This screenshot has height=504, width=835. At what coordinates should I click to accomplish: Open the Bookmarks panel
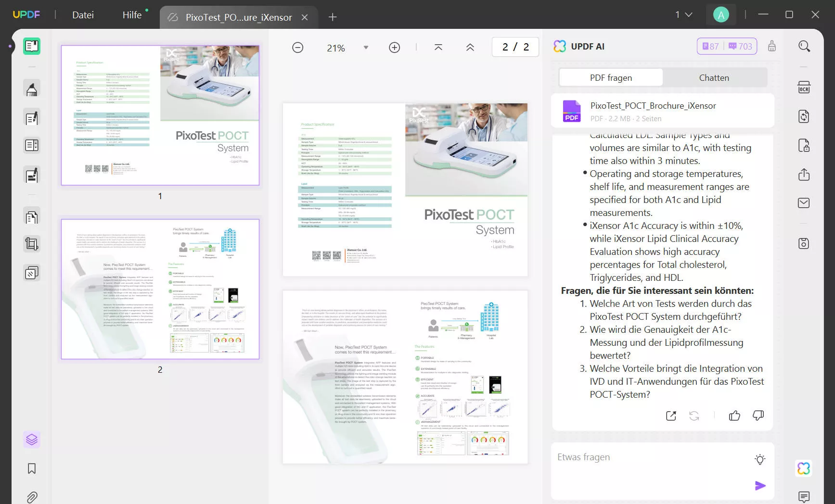(32, 468)
